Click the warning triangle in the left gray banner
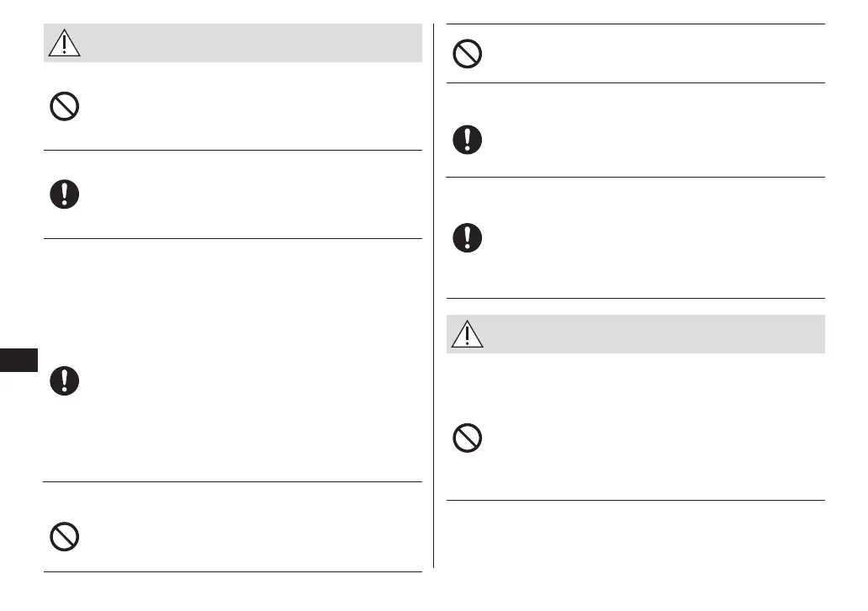Screen dimensions: 868x611 (x=64, y=43)
